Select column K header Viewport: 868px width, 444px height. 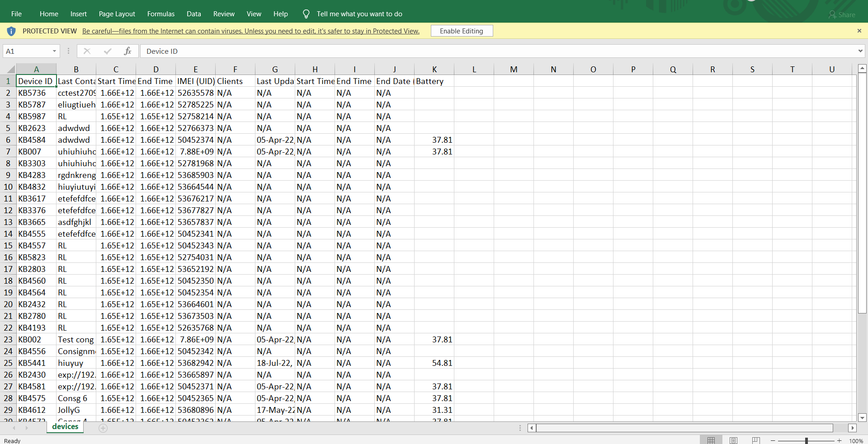click(434, 69)
